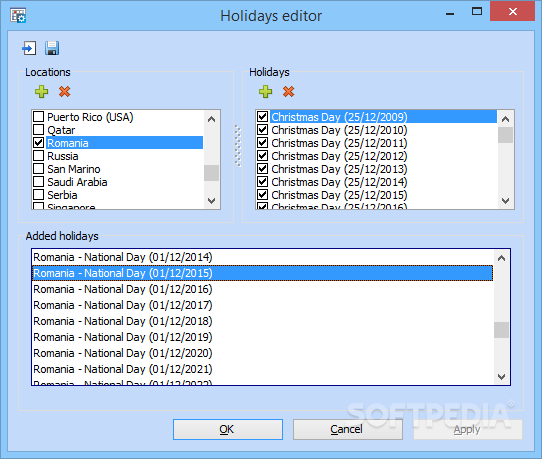Select Serbia location name
The width and height of the screenshot is (542, 459).
pyautogui.click(x=62, y=195)
